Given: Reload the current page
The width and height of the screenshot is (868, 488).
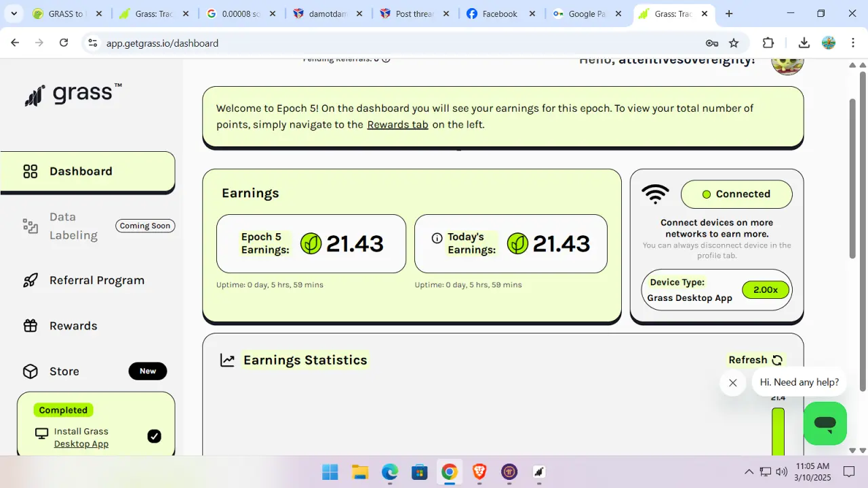Looking at the screenshot, I should [64, 43].
